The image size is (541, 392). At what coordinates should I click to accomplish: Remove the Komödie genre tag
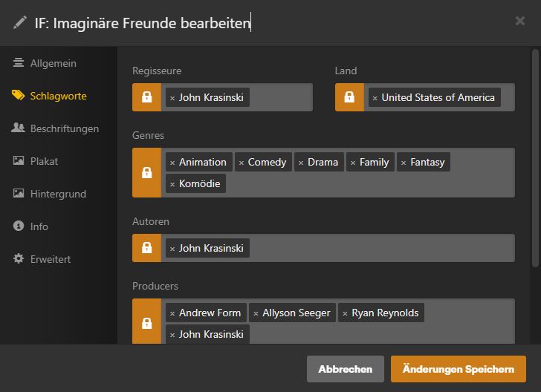pyautogui.click(x=172, y=184)
